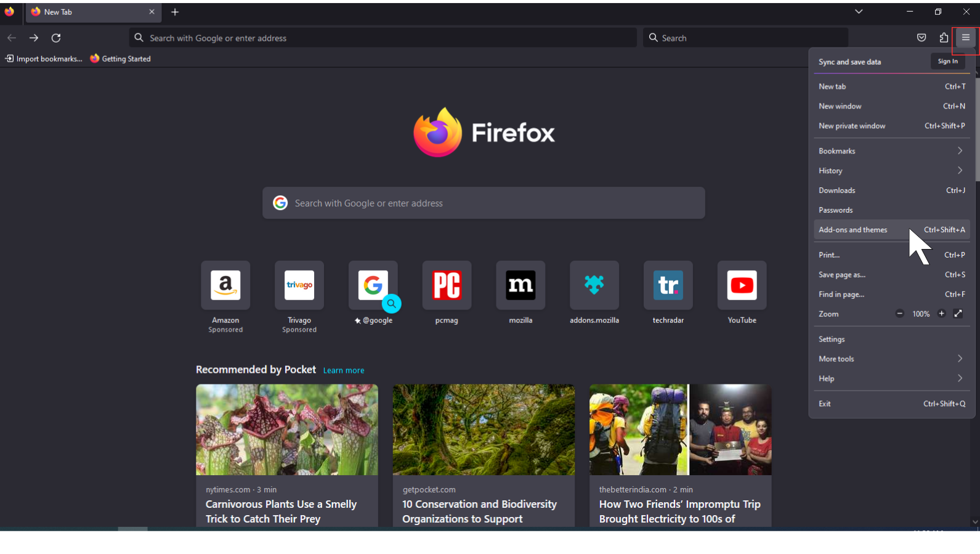This screenshot has height=554, width=980.
Task: Choose Save page as... menu item
Action: pyautogui.click(x=891, y=275)
